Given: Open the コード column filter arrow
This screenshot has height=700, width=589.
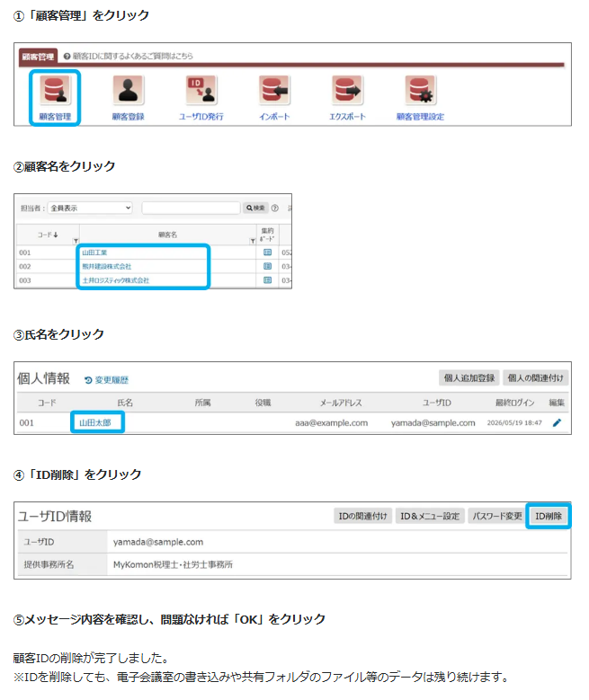Looking at the screenshot, I should (x=76, y=241).
